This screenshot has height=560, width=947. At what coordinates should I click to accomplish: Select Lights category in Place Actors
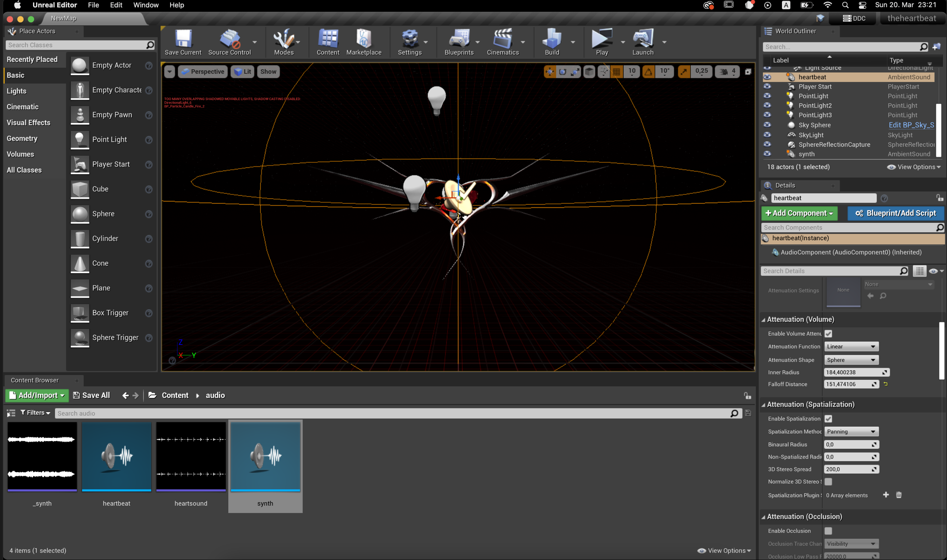point(17,91)
